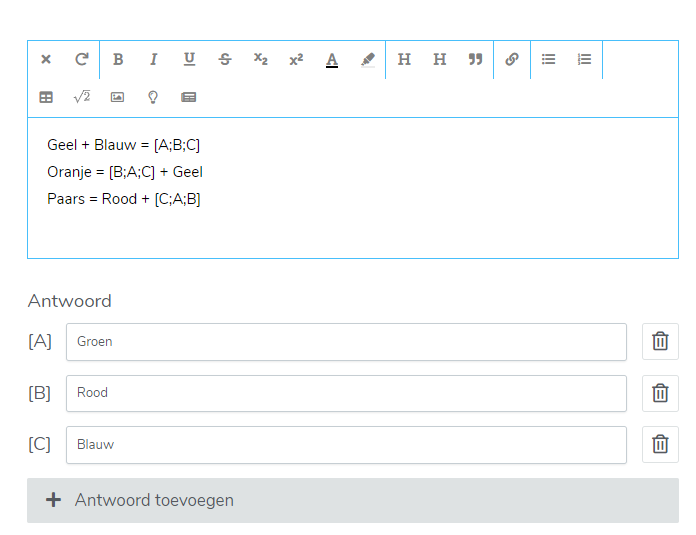Click the line 'Geel + Blauw = [A;B;C]'
696x535 pixels.
[x=123, y=145]
